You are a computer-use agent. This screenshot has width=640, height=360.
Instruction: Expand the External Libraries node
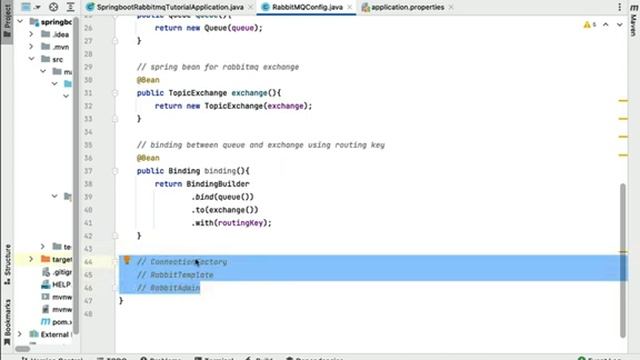pos(20,334)
